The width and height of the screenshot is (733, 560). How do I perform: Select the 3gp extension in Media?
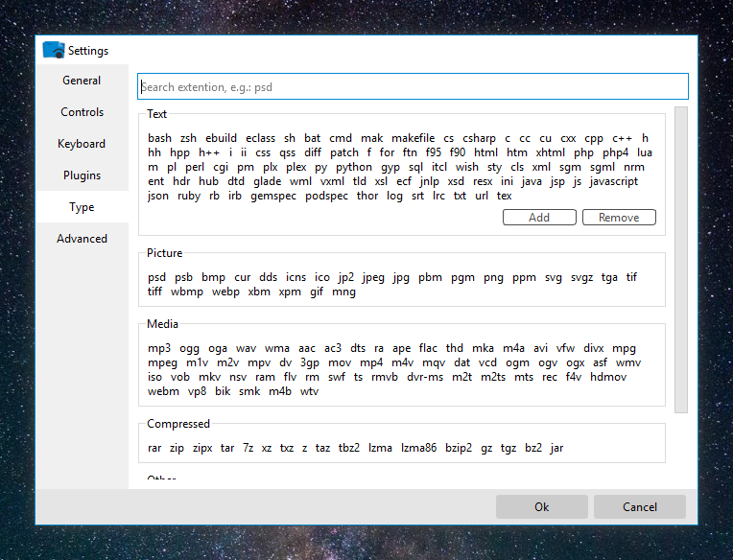310,362
